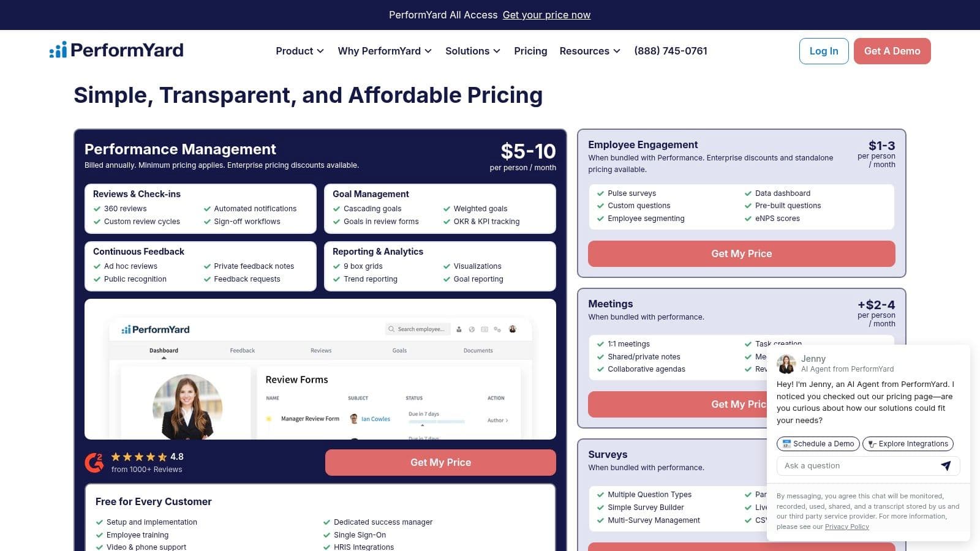Click the PerformYard logo in the header
This screenshot has height=551, width=980.
(x=116, y=50)
